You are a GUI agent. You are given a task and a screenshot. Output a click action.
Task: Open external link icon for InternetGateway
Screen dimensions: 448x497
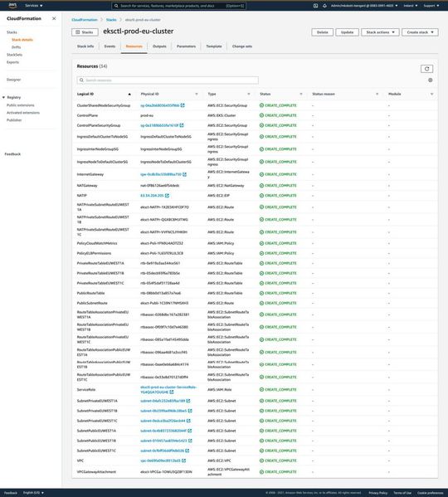(184, 174)
